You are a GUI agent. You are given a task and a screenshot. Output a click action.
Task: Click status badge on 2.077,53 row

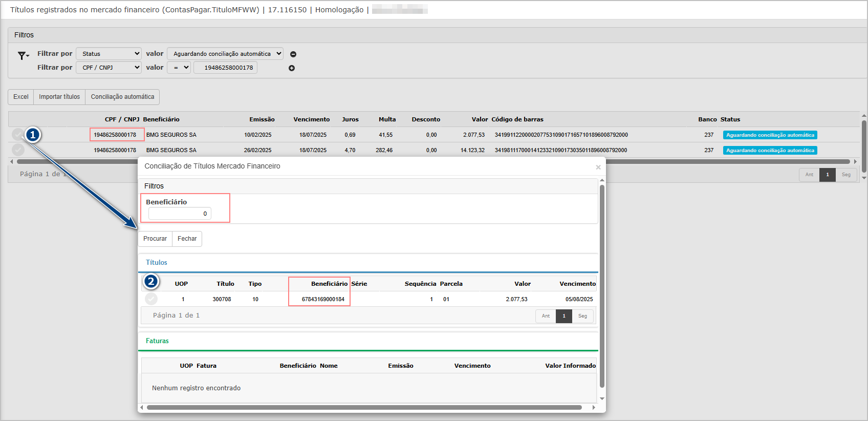[770, 135]
